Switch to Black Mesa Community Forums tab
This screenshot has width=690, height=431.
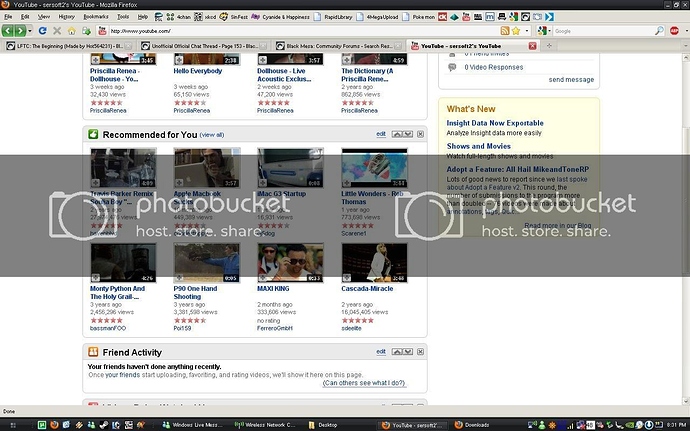338,46
